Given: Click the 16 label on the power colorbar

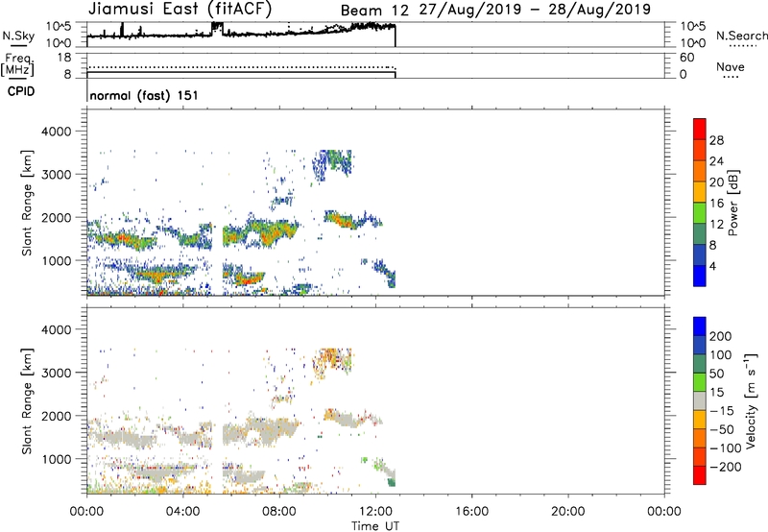Looking at the screenshot, I should pyautogui.click(x=716, y=204).
